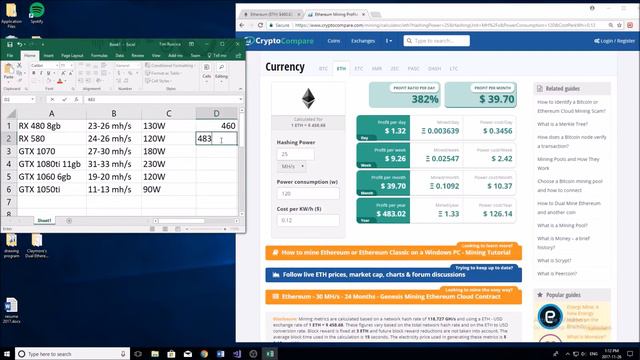Apply italic formatting in Excel

(41, 73)
